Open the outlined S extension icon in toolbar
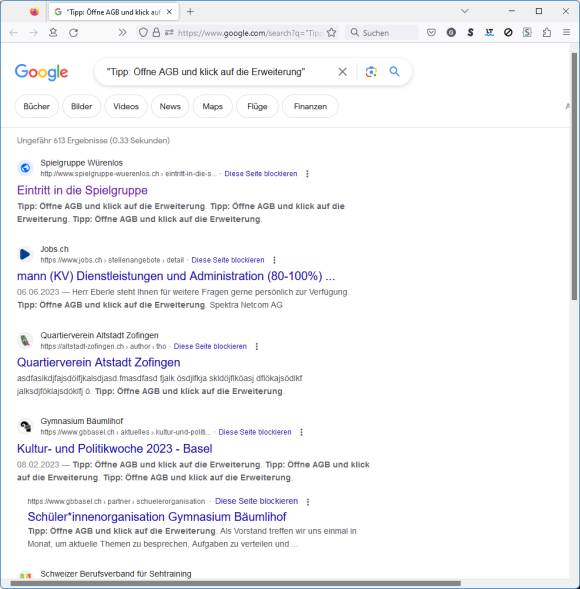The width and height of the screenshot is (580, 589). click(x=527, y=33)
